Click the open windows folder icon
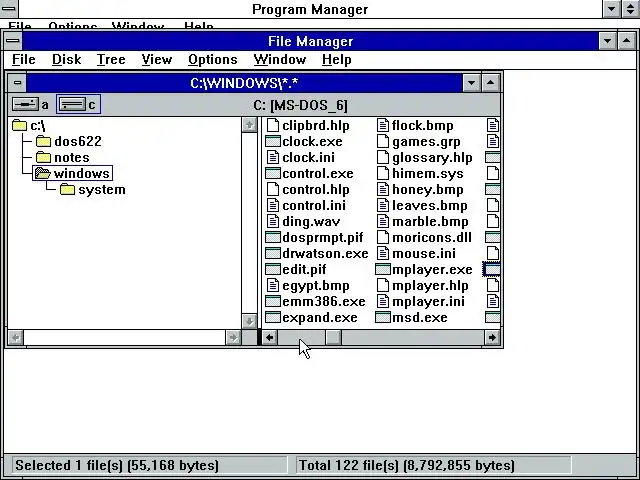This screenshot has width=640, height=480. [42, 173]
